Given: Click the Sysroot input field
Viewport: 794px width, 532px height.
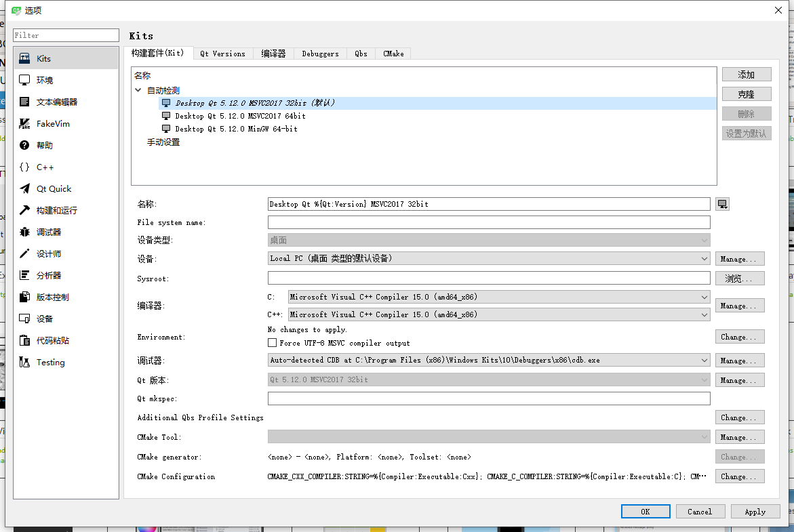Looking at the screenshot, I should pos(489,278).
